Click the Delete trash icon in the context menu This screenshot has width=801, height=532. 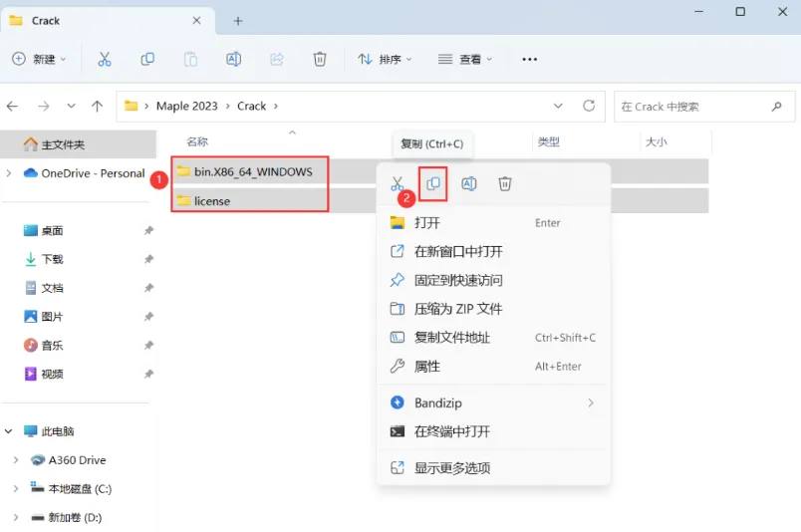tap(505, 183)
